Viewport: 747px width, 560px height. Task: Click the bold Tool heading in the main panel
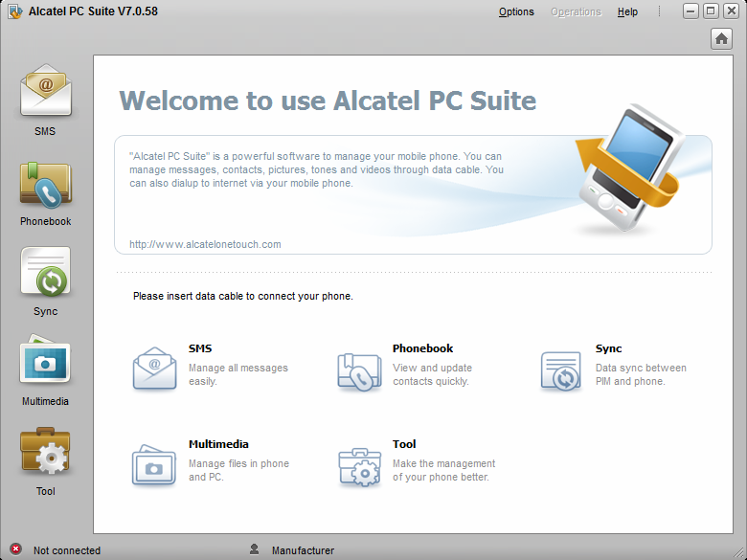(404, 444)
